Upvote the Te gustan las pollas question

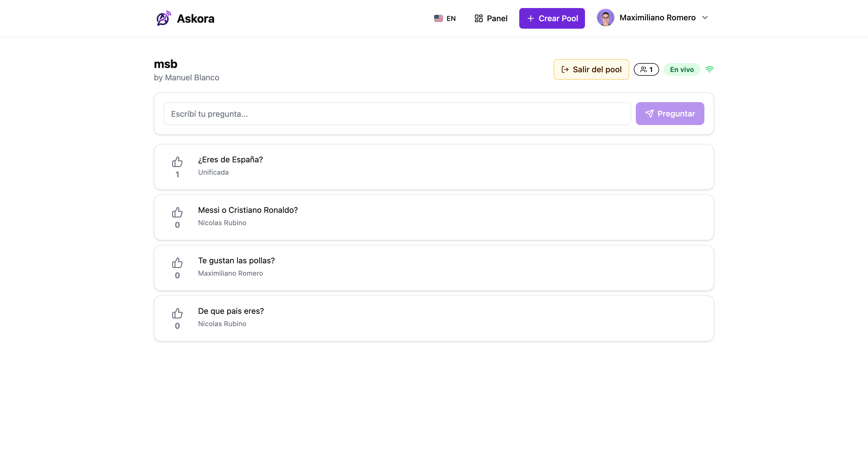tap(177, 263)
